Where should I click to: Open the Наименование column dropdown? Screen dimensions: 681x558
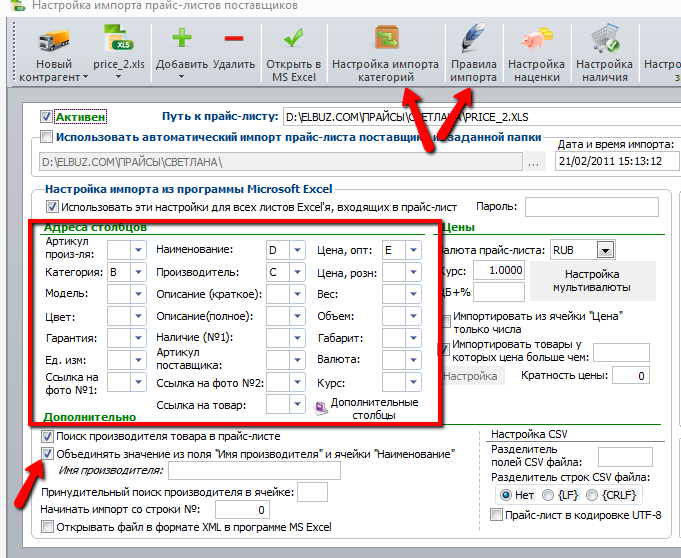(x=297, y=250)
